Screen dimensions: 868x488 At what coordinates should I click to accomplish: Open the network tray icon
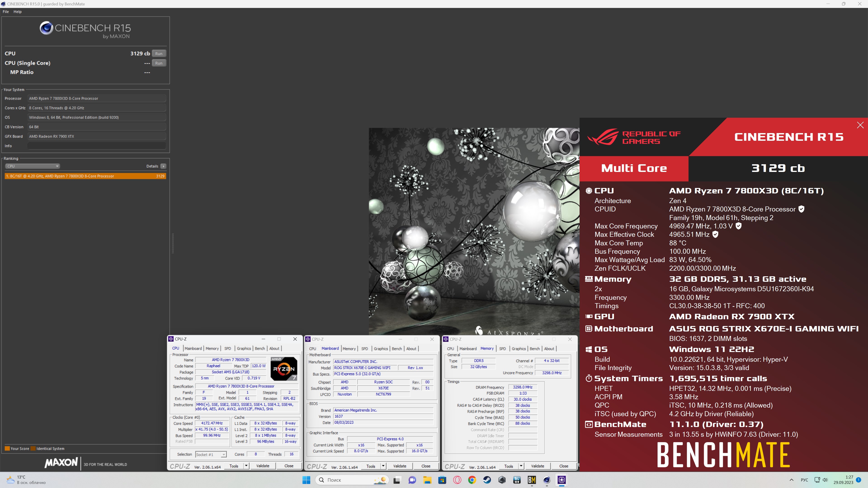point(817,480)
